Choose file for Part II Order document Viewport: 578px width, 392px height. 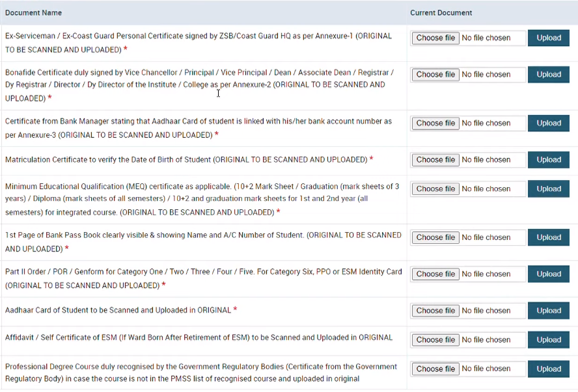click(435, 274)
